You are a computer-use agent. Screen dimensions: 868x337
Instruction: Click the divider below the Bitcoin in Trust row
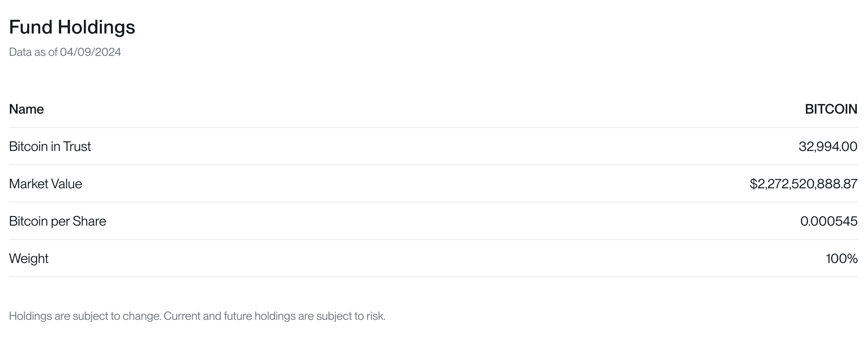click(433, 165)
